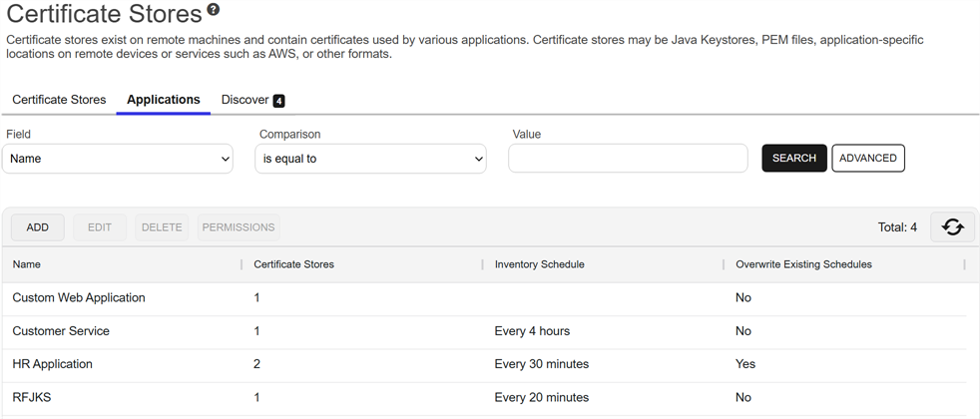Select the Custom Web Application row
Viewport: 980px width, 419px height.
coord(79,297)
